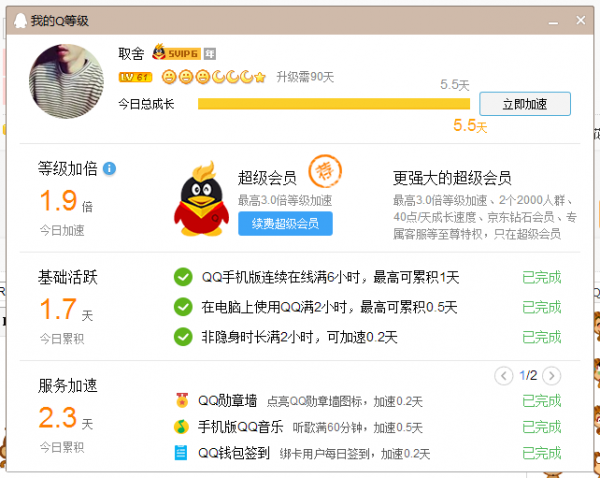600x478 pixels.
Task: Click the SVIP6 membership badge
Action: 176,53
